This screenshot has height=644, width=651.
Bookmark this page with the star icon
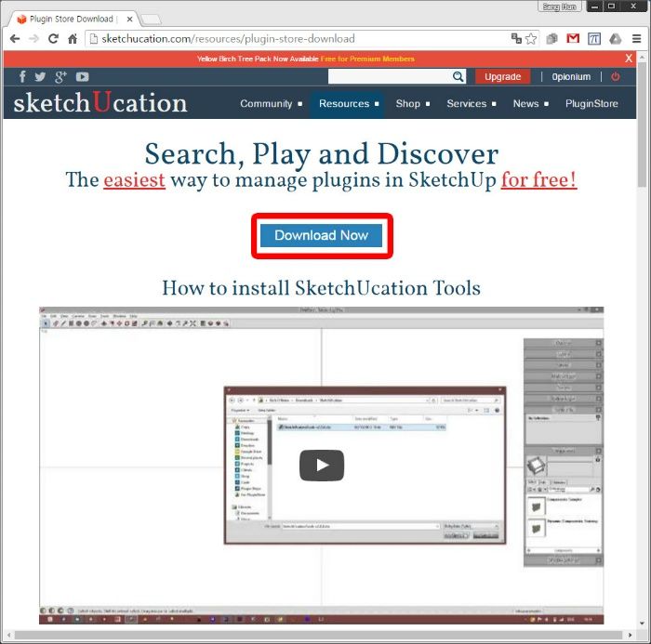[531, 39]
